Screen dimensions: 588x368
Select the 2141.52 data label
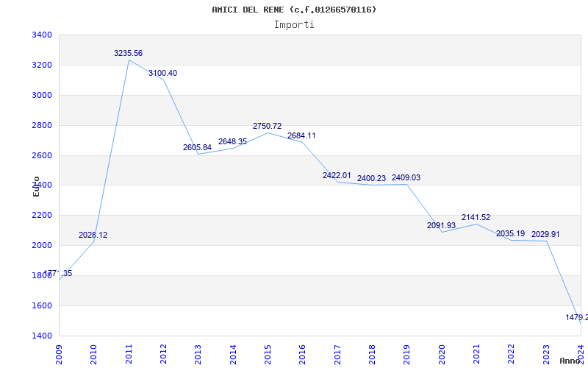(x=476, y=218)
